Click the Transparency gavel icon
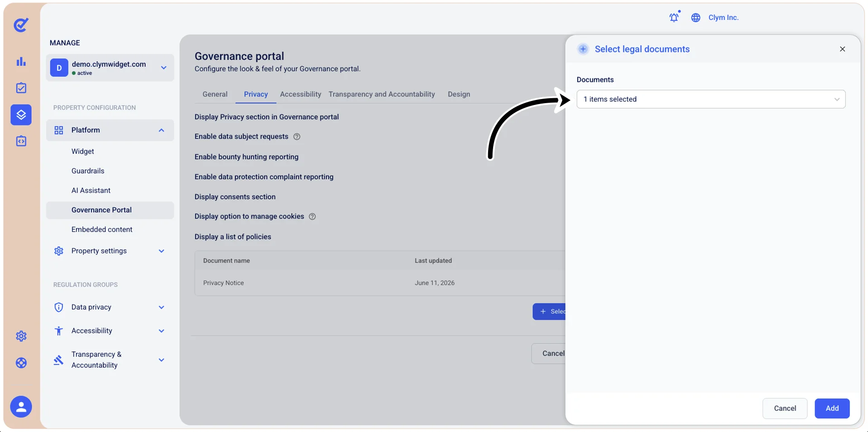Image resolution: width=868 pixels, height=432 pixels. pyautogui.click(x=59, y=360)
